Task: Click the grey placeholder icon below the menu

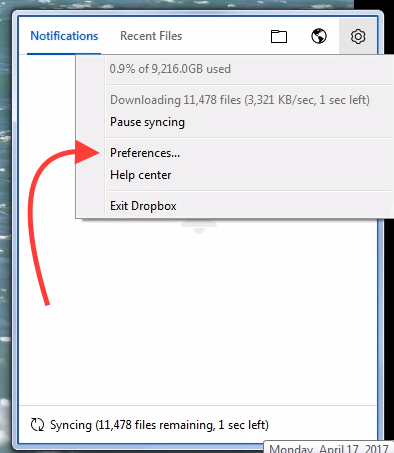Action: (199, 227)
